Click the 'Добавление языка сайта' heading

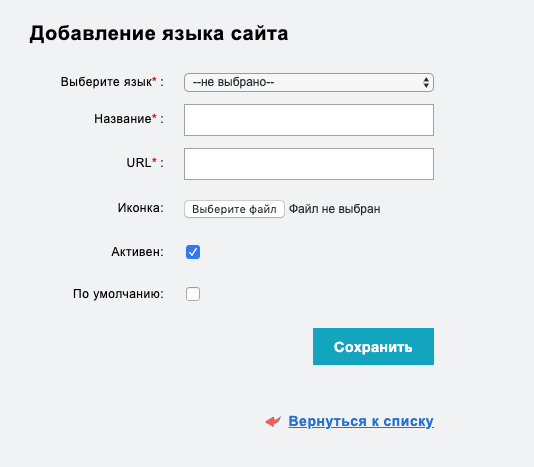pos(159,33)
